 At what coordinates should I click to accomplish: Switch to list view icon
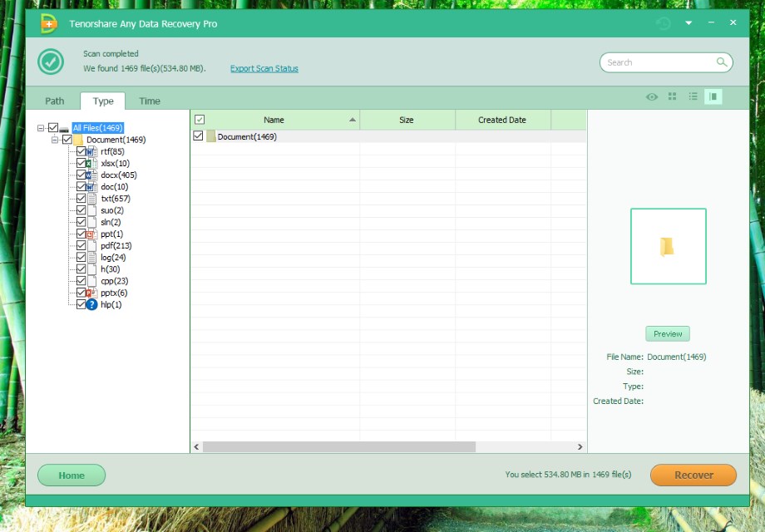pyautogui.click(x=693, y=97)
